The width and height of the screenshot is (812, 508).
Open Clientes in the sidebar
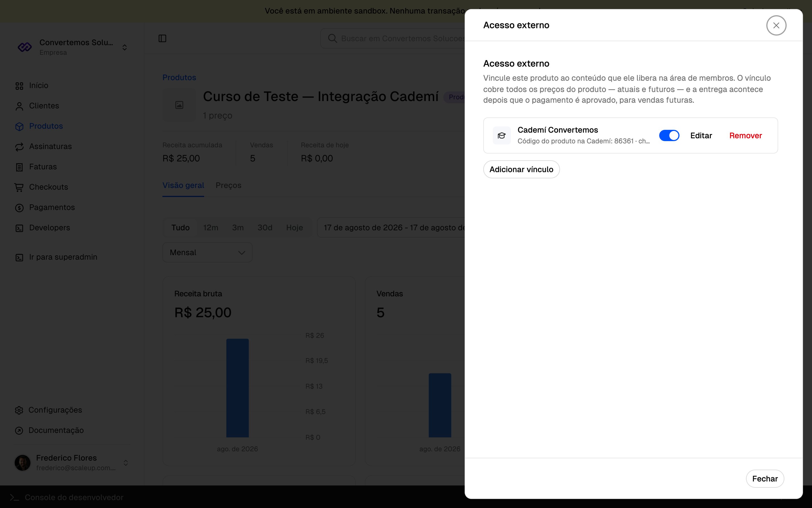(x=44, y=106)
